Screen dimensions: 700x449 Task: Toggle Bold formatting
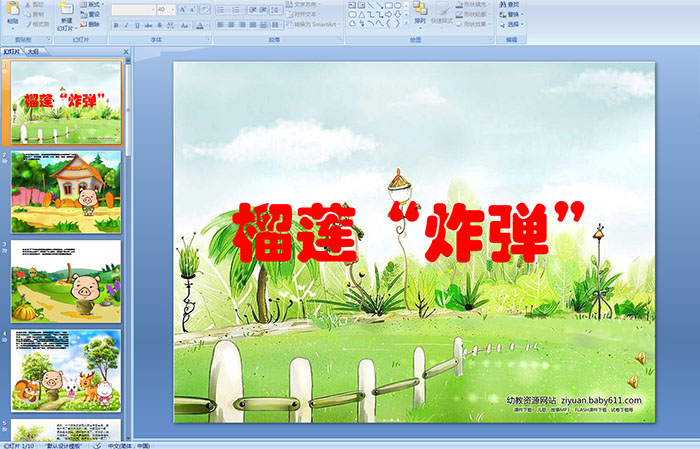(x=116, y=25)
